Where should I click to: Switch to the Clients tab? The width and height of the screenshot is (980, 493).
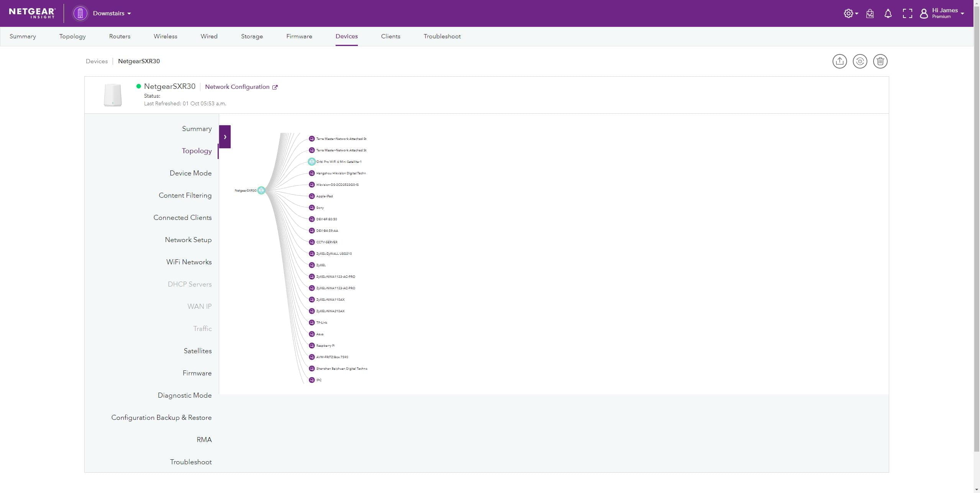(390, 36)
